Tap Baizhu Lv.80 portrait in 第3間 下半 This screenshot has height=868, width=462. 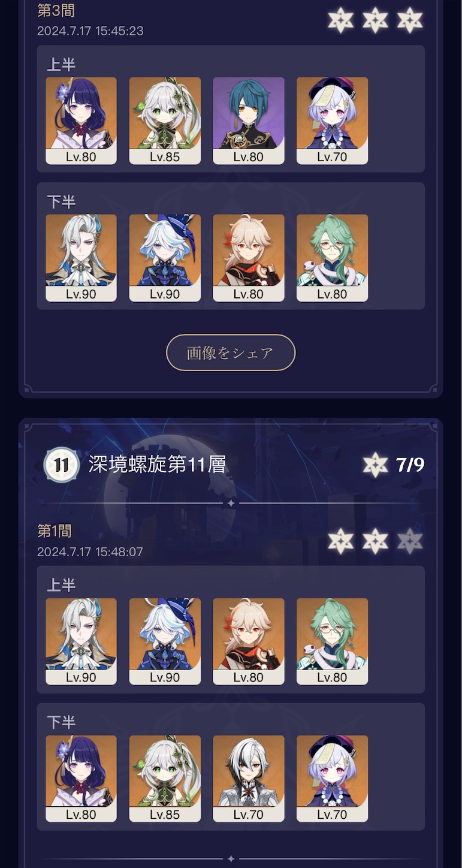pos(333,258)
